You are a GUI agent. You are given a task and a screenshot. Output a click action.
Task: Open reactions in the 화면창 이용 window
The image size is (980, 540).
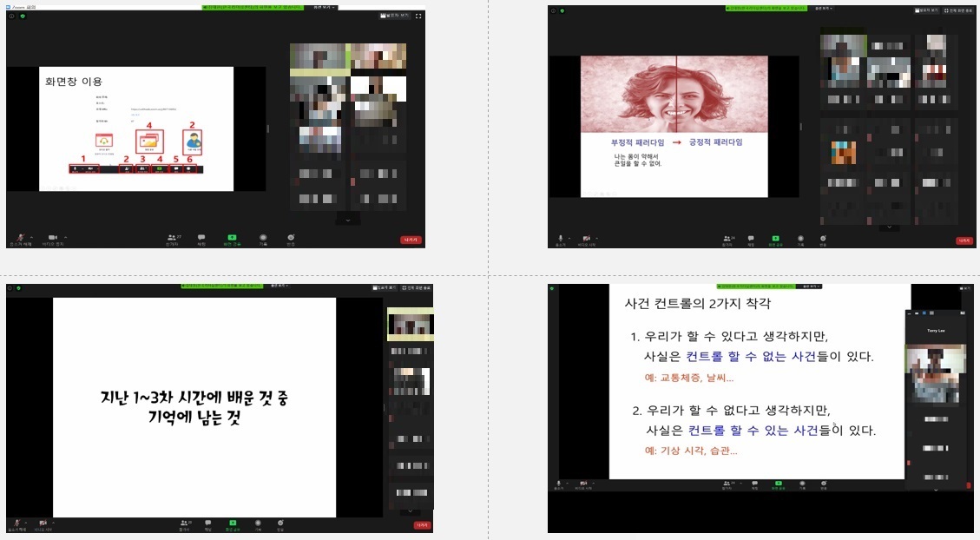coord(291,239)
